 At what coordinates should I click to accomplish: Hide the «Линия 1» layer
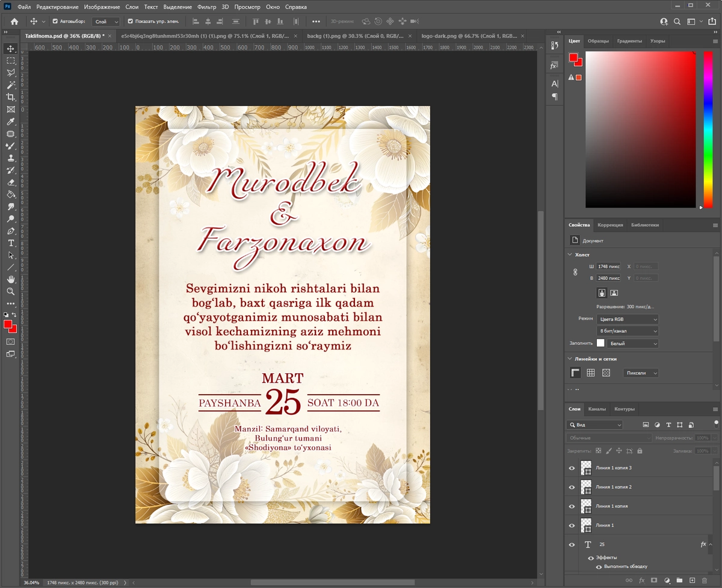pyautogui.click(x=572, y=525)
